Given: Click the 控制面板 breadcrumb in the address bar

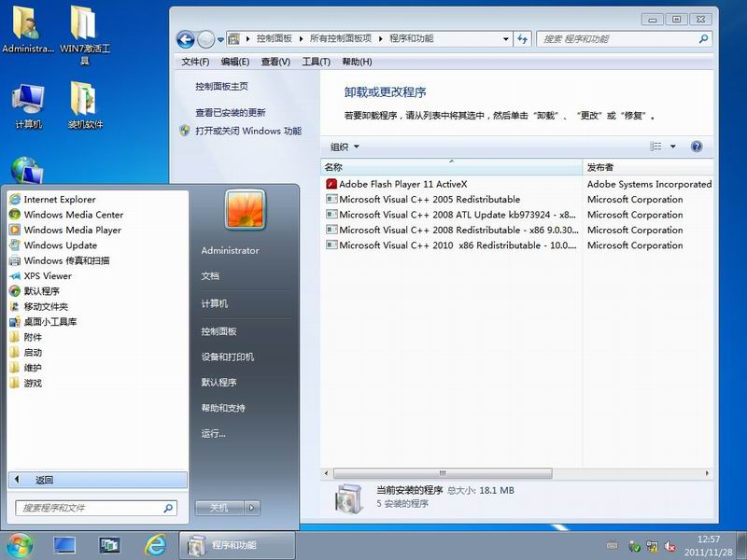Looking at the screenshot, I should (274, 38).
